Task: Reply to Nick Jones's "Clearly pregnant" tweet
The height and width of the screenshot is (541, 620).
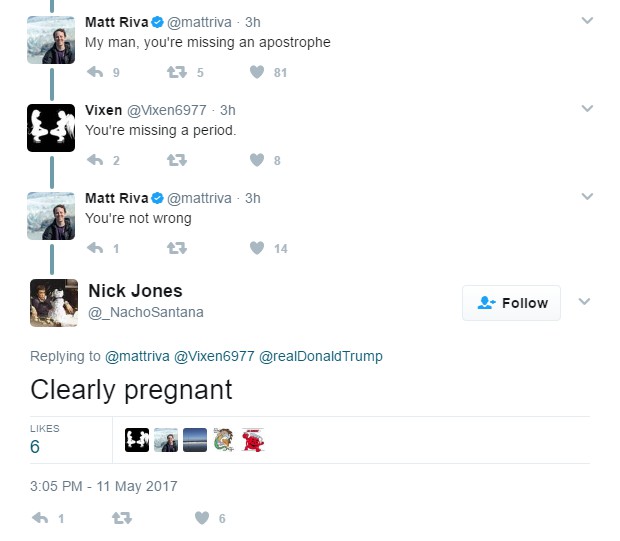Action: (40, 518)
